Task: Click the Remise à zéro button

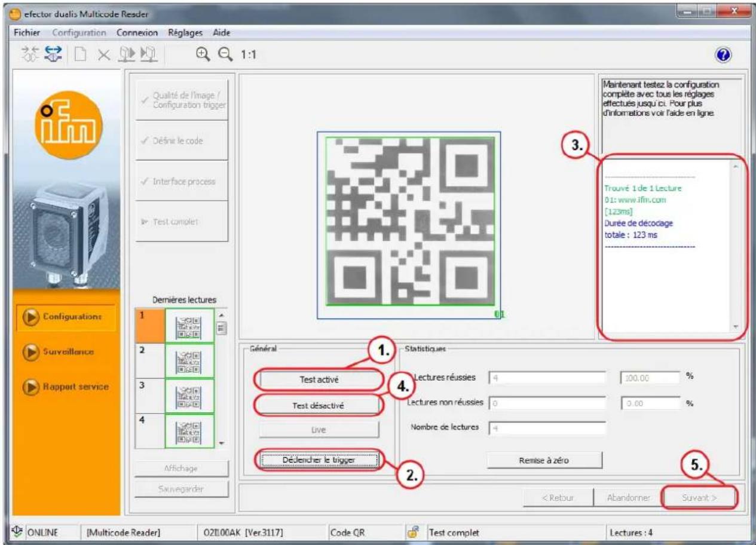Action: (543, 460)
